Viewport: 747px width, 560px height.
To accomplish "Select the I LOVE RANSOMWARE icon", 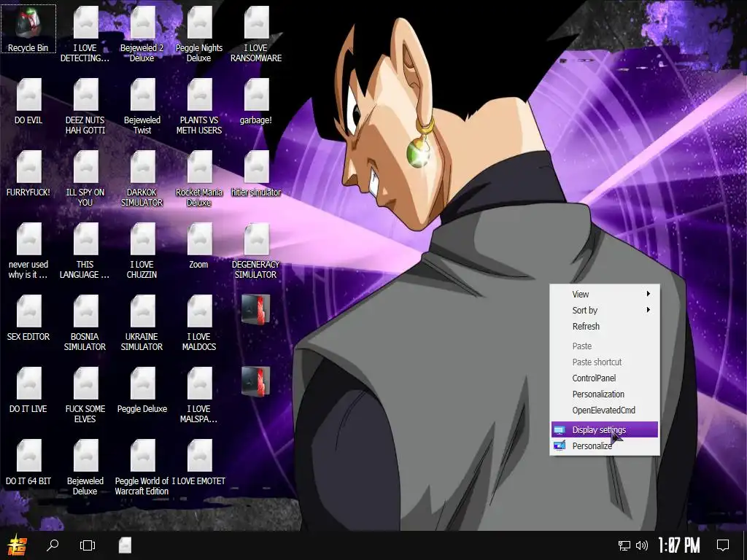I will (256, 34).
